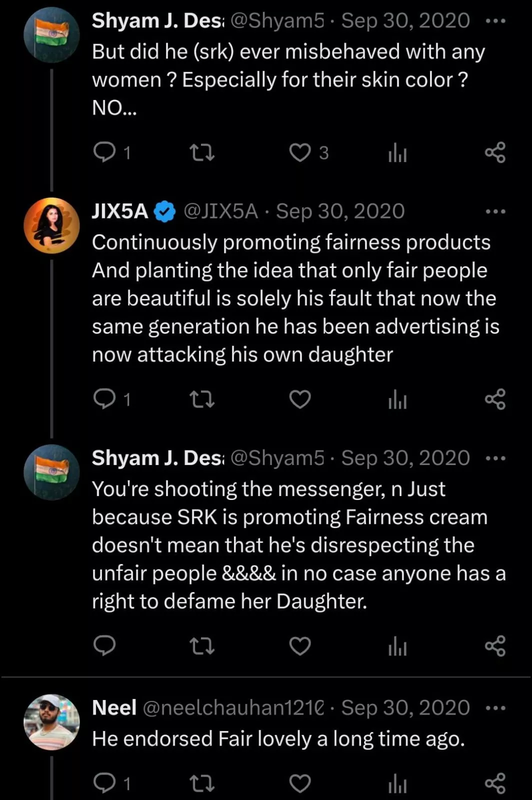
Task: Reply to JIX5A's fairness products tweet
Action: 104,399
